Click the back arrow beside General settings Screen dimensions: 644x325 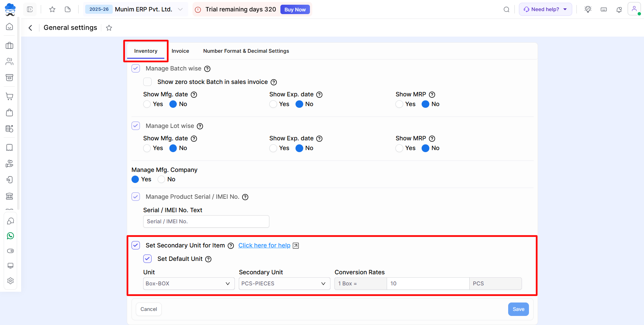pos(31,28)
